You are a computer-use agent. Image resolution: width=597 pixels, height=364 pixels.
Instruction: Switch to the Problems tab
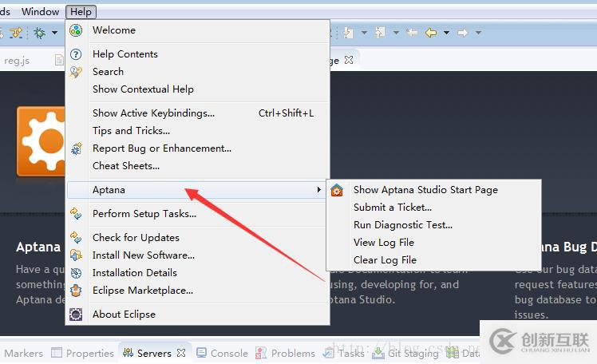click(285, 353)
